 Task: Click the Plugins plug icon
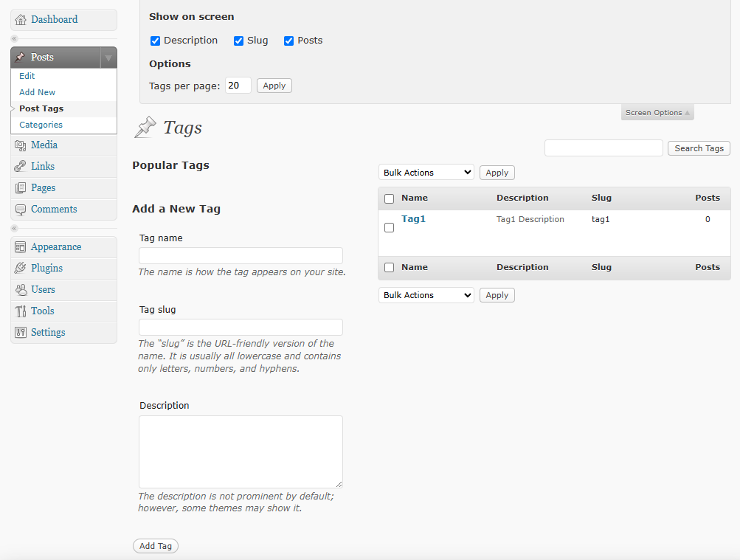(21, 268)
